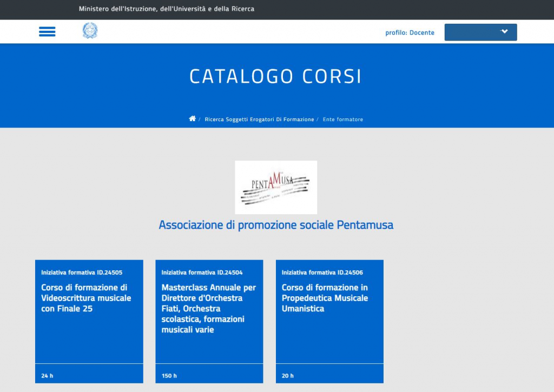Viewport: 554px width, 392px height.
Task: Click the dropdown chevron arrow
Action: click(505, 31)
